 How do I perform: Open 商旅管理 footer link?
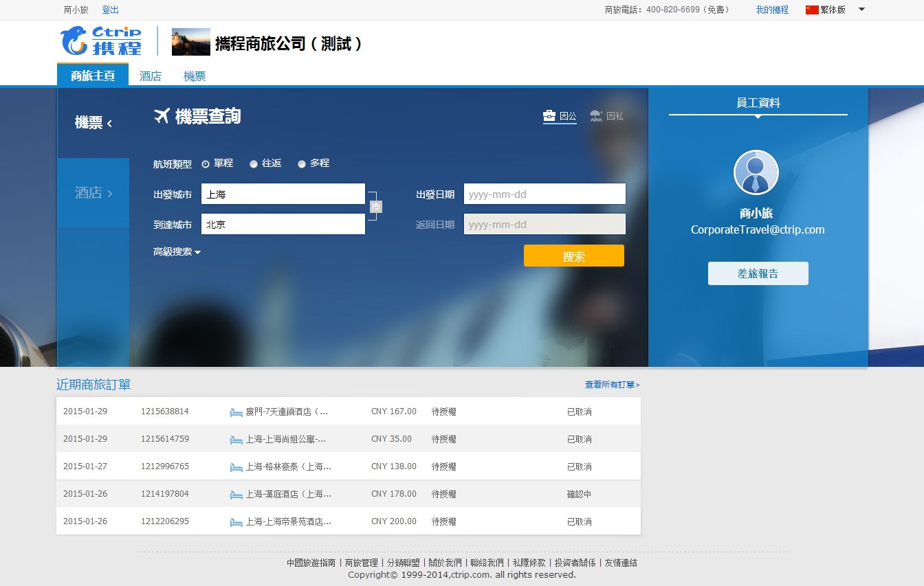pos(362,563)
